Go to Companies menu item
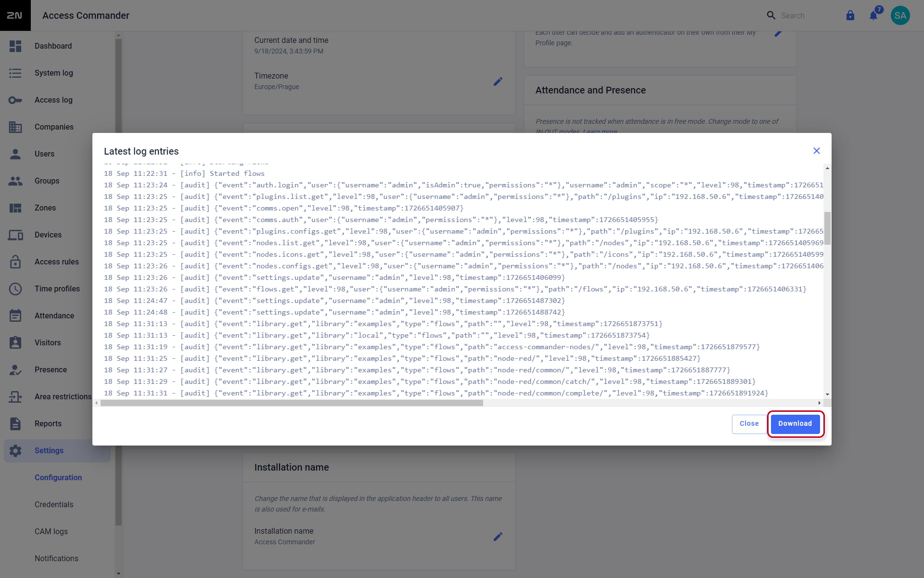 [58, 127]
